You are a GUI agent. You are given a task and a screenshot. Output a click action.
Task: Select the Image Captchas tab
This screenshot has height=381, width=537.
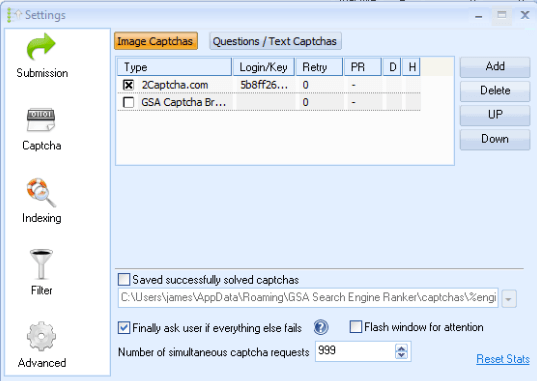pos(155,41)
